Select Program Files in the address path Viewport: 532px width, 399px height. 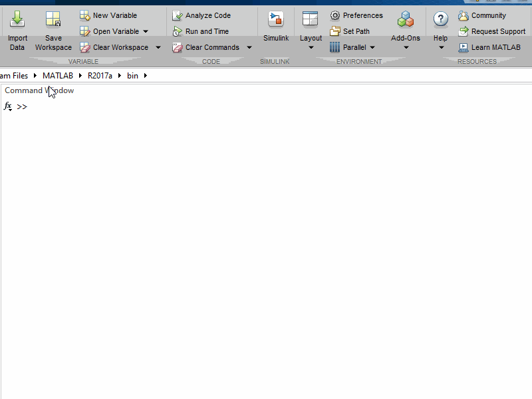pyautogui.click(x=14, y=76)
